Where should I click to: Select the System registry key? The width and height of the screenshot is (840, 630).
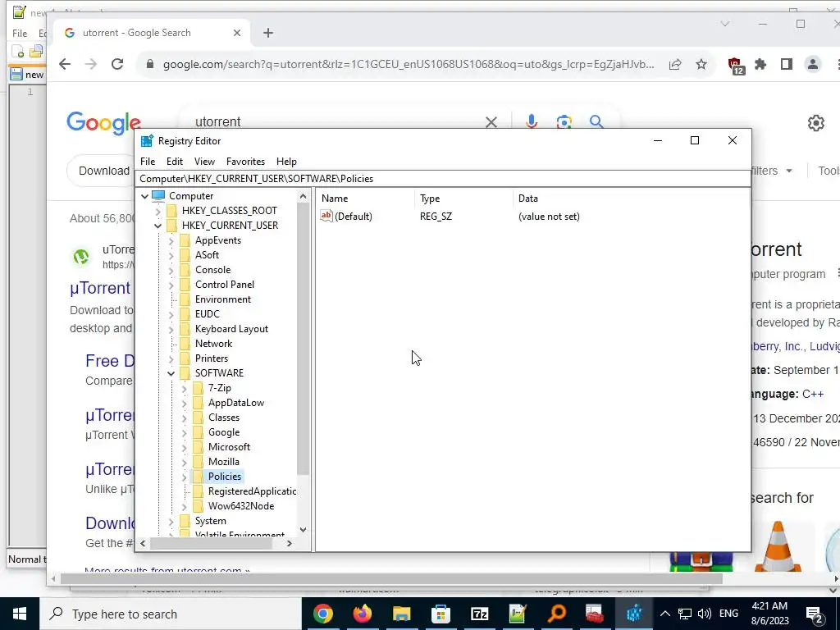210,521
